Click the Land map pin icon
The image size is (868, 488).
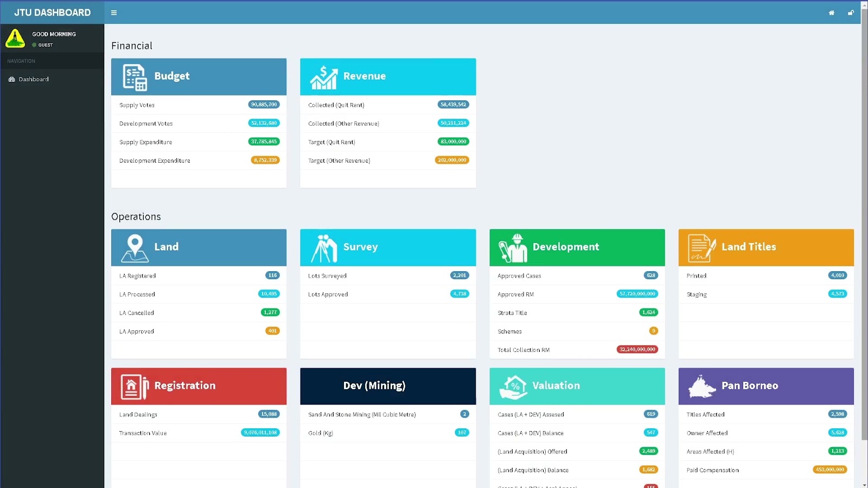(135, 248)
